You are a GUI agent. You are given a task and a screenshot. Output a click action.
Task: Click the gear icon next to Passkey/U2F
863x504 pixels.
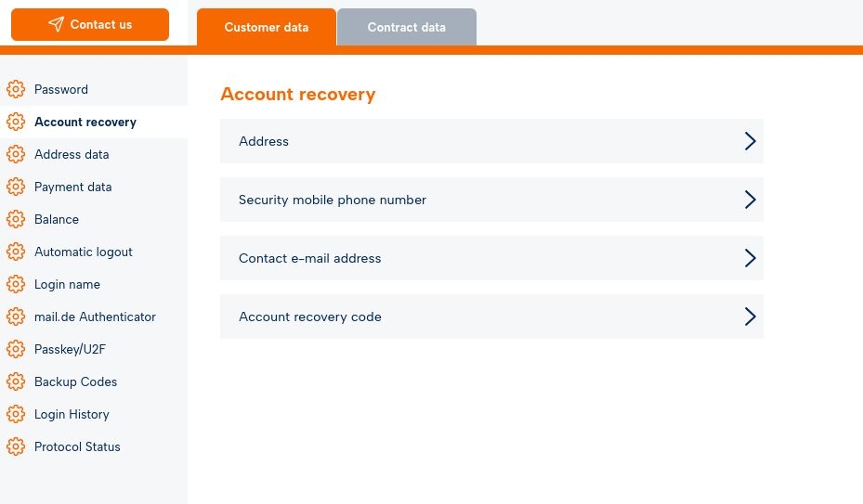point(16,349)
